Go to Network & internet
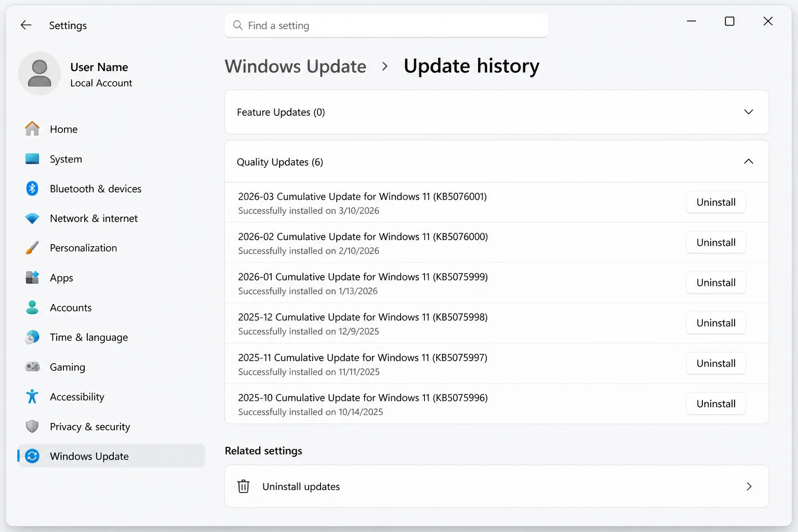The width and height of the screenshot is (798, 532). click(x=111, y=218)
